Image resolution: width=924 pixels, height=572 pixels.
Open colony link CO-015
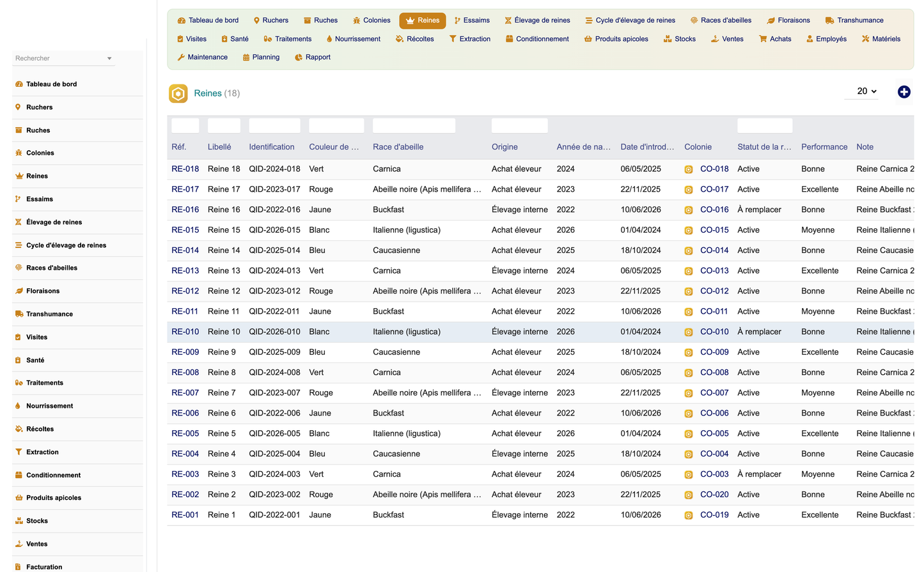click(714, 230)
